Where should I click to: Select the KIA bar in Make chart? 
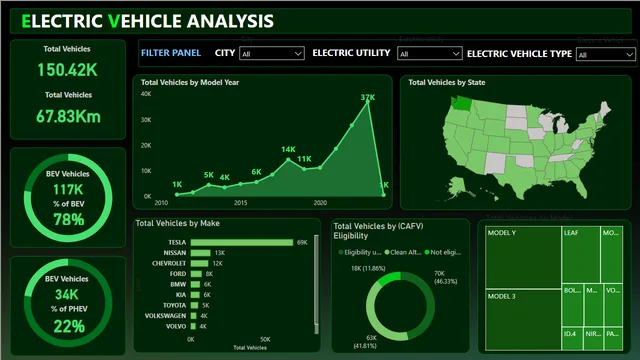tap(195, 295)
